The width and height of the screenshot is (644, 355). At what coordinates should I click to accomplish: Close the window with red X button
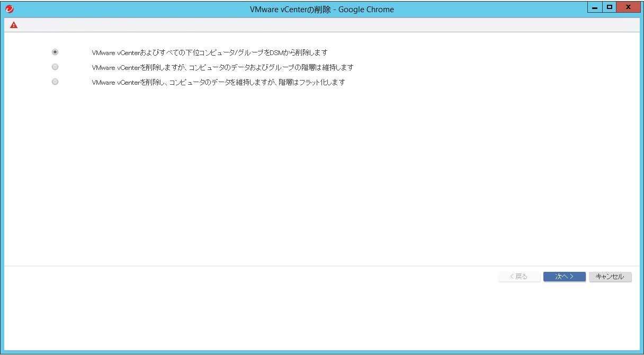pos(628,7)
